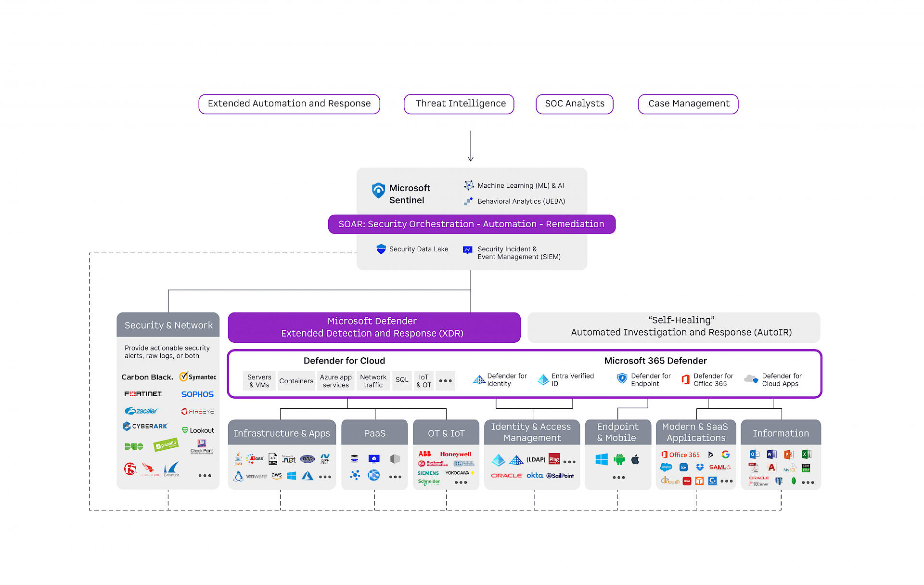Click the Lookout logo
Viewport: 924px width, 585px height.
pyautogui.click(x=198, y=430)
